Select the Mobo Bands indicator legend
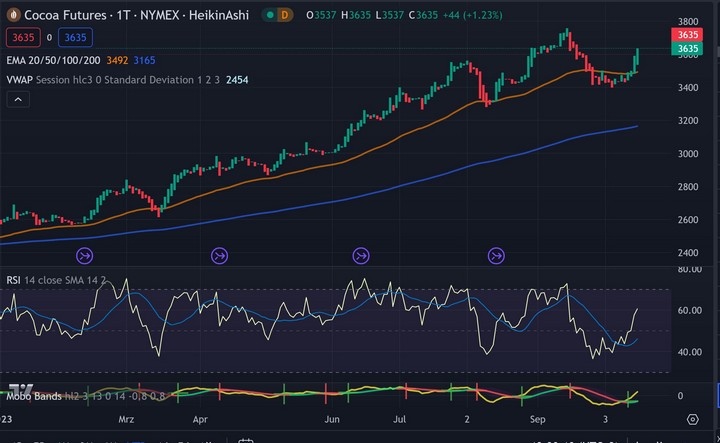The width and height of the screenshot is (720, 443). pyautogui.click(x=85, y=396)
